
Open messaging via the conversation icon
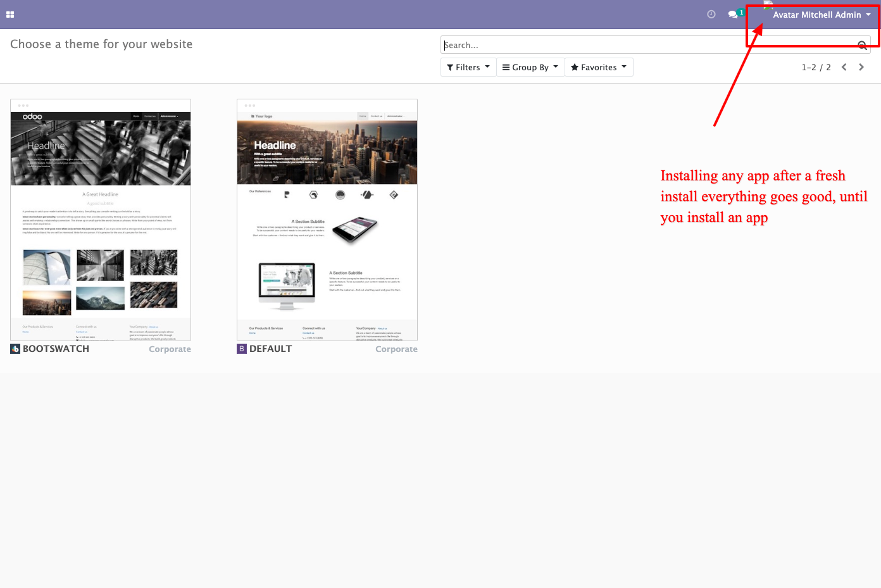pyautogui.click(x=733, y=14)
